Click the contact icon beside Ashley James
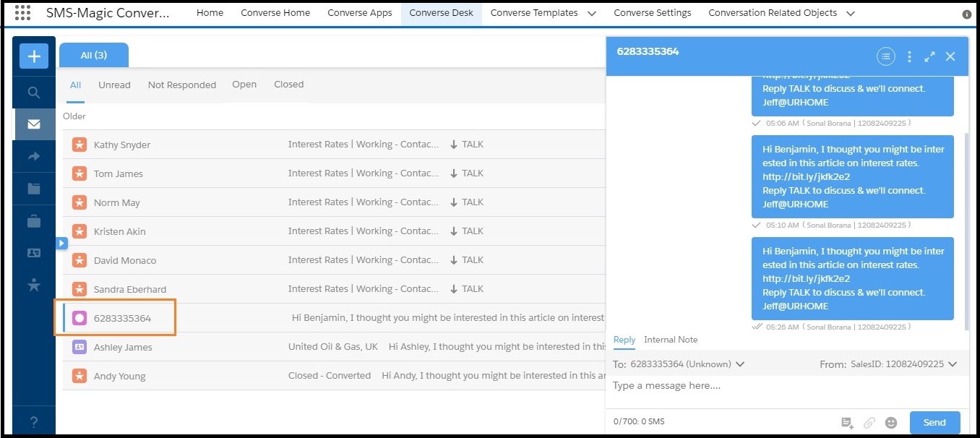 click(79, 347)
